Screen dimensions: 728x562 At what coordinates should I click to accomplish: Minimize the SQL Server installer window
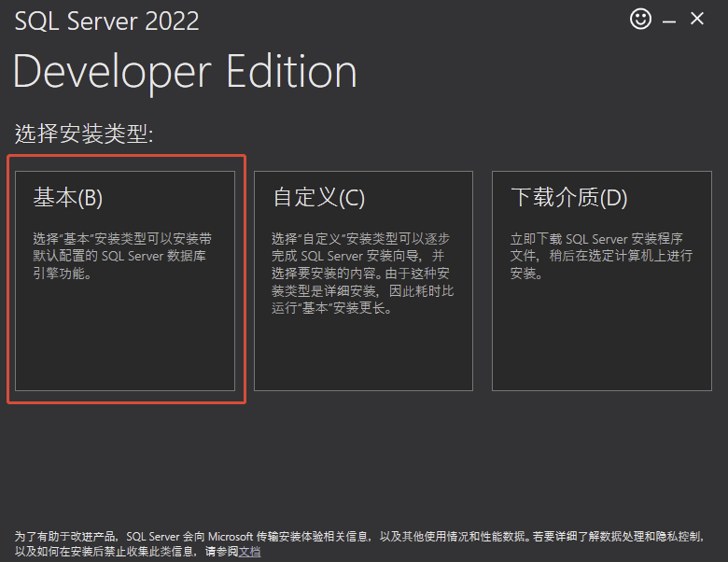pos(670,19)
